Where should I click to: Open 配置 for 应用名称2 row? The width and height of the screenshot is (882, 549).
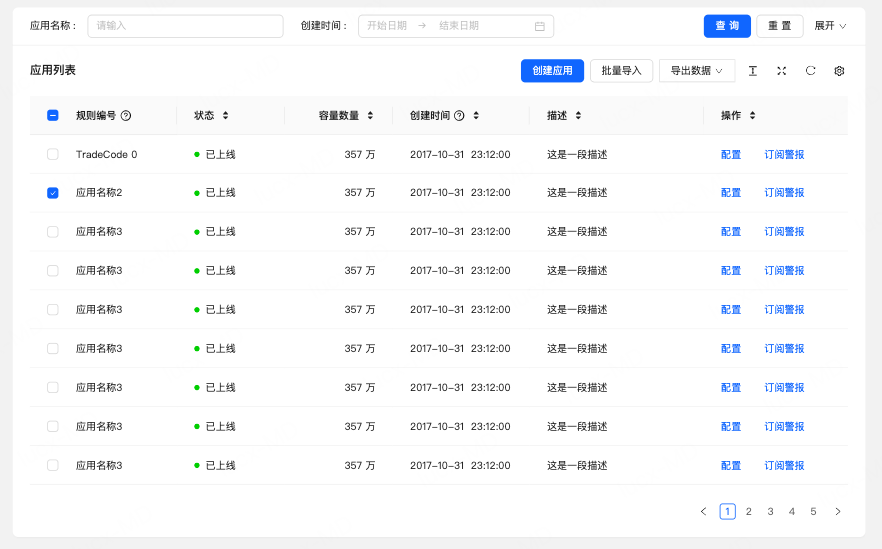point(731,193)
